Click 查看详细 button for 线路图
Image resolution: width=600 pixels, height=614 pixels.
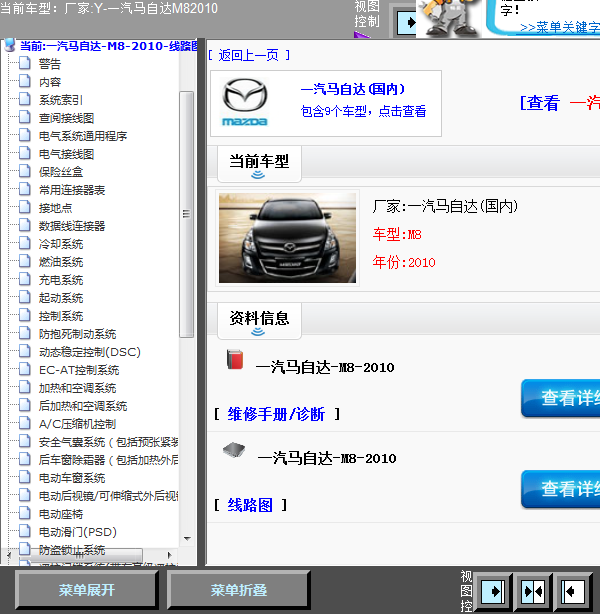coord(561,489)
